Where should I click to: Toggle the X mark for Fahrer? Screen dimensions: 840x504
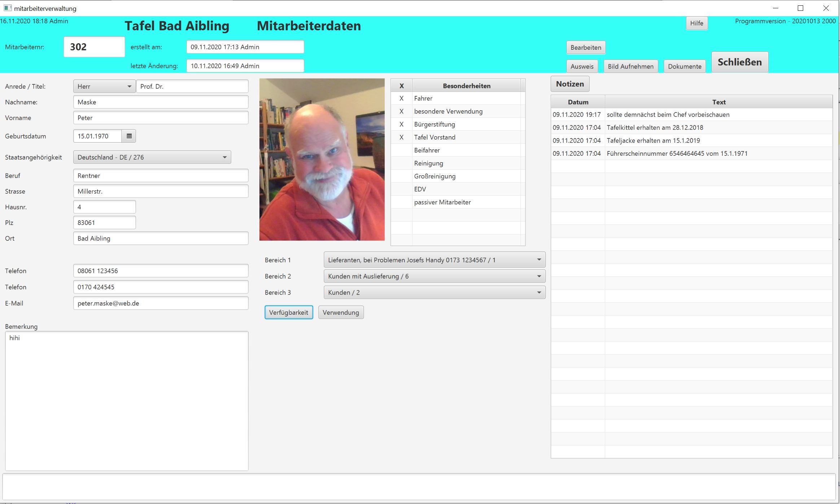point(401,98)
